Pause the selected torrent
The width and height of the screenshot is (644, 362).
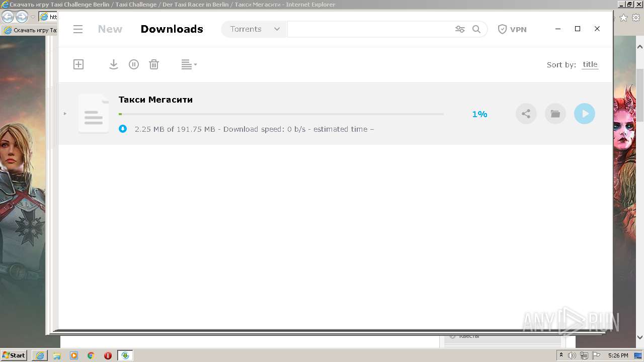click(134, 64)
